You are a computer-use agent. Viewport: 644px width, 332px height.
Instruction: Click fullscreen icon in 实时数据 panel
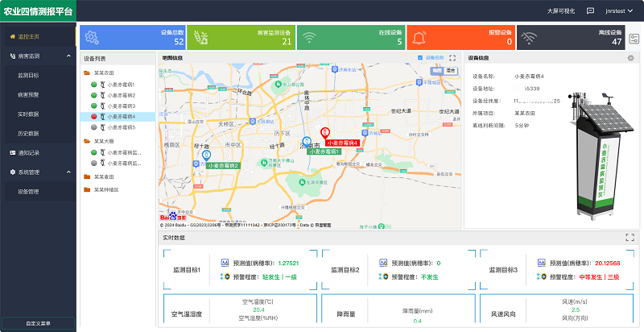630,237
